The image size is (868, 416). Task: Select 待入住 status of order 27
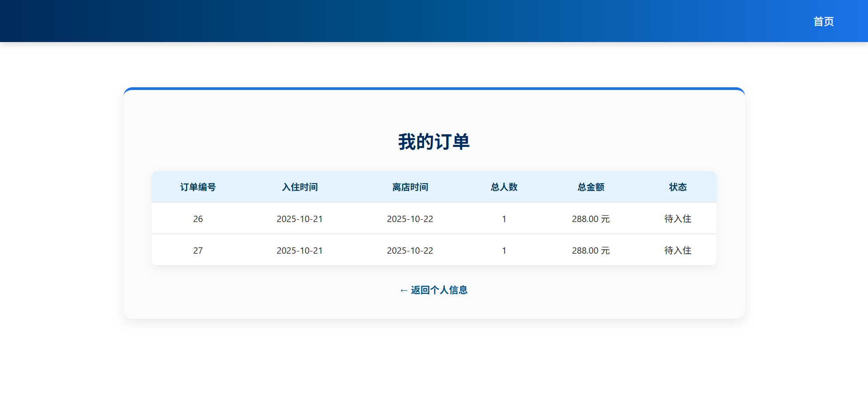[677, 250]
